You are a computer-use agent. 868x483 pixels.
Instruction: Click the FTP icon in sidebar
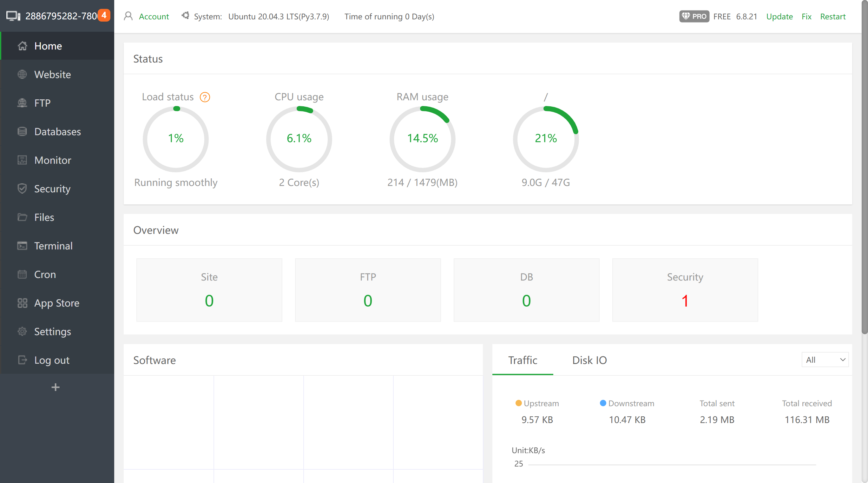22,103
